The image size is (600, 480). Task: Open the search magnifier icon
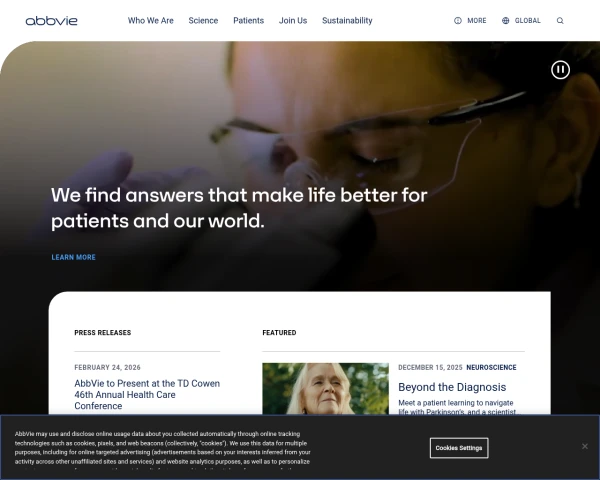point(560,21)
